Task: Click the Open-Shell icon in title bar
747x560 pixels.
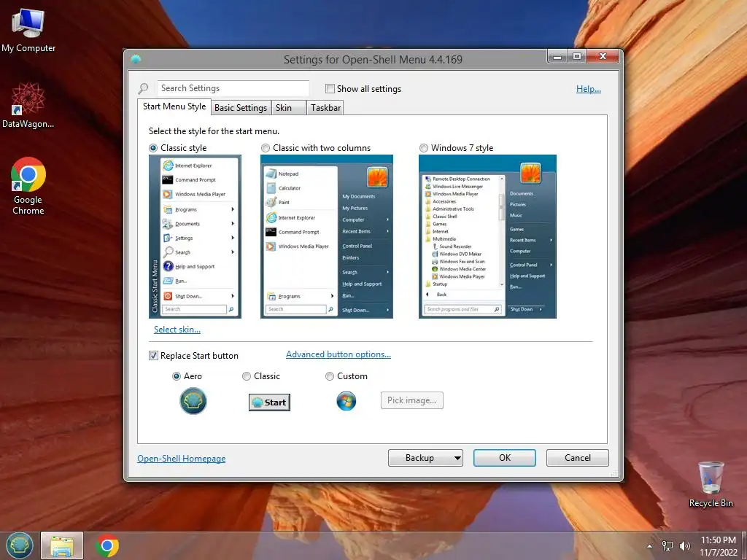Action: pyautogui.click(x=136, y=60)
